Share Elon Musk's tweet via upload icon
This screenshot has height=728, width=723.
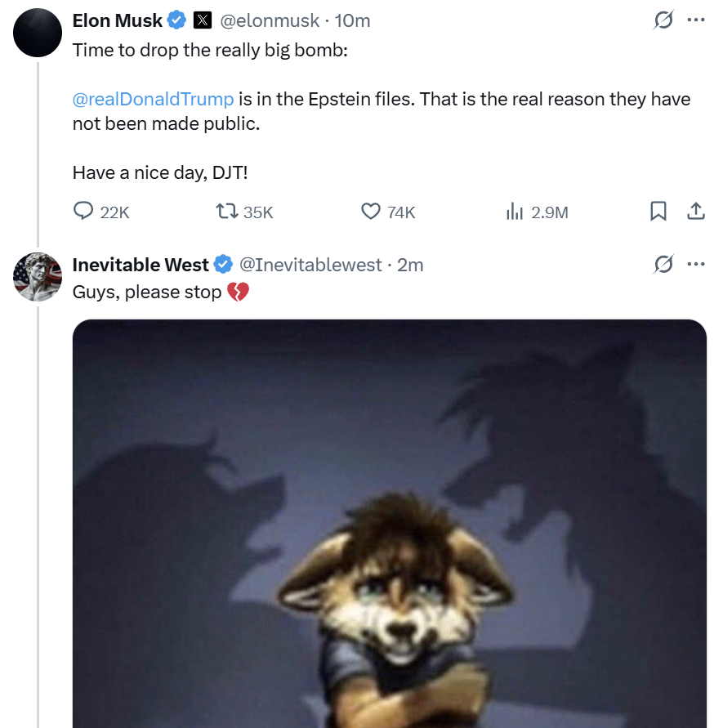pyautogui.click(x=695, y=212)
